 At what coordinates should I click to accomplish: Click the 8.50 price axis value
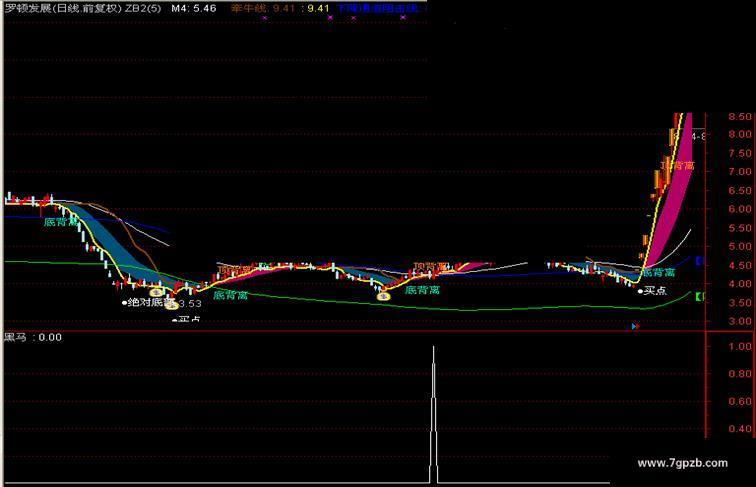740,117
